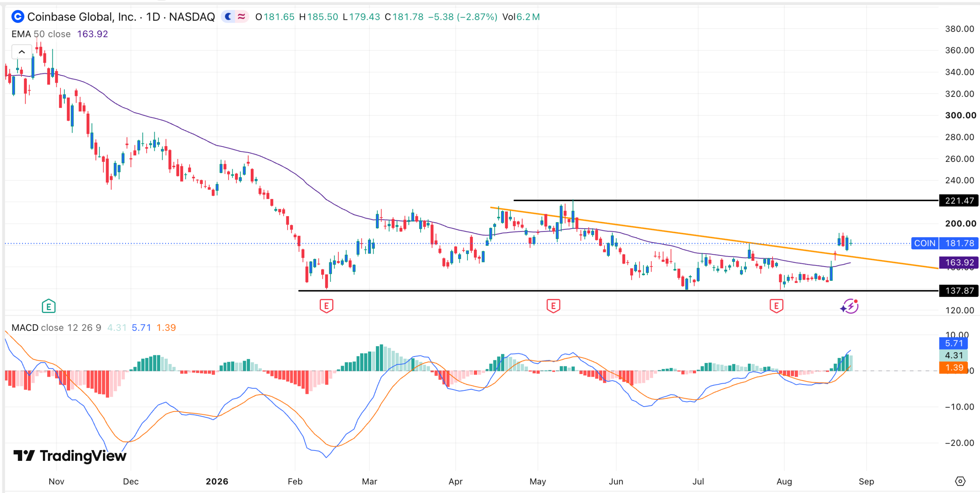Open the green earnings marker near Nov
Viewport: 980px width, 493px height.
pyautogui.click(x=49, y=306)
